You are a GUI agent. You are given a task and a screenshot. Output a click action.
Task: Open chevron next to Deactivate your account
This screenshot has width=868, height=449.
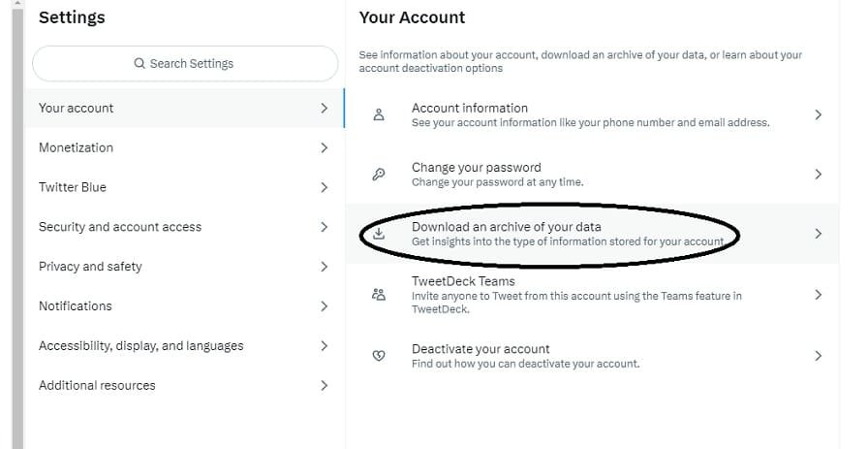point(818,356)
